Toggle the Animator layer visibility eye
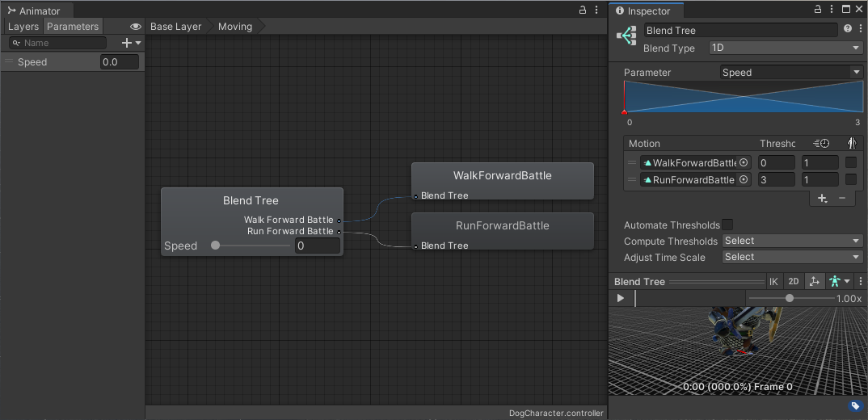This screenshot has height=420, width=868. coord(135,27)
